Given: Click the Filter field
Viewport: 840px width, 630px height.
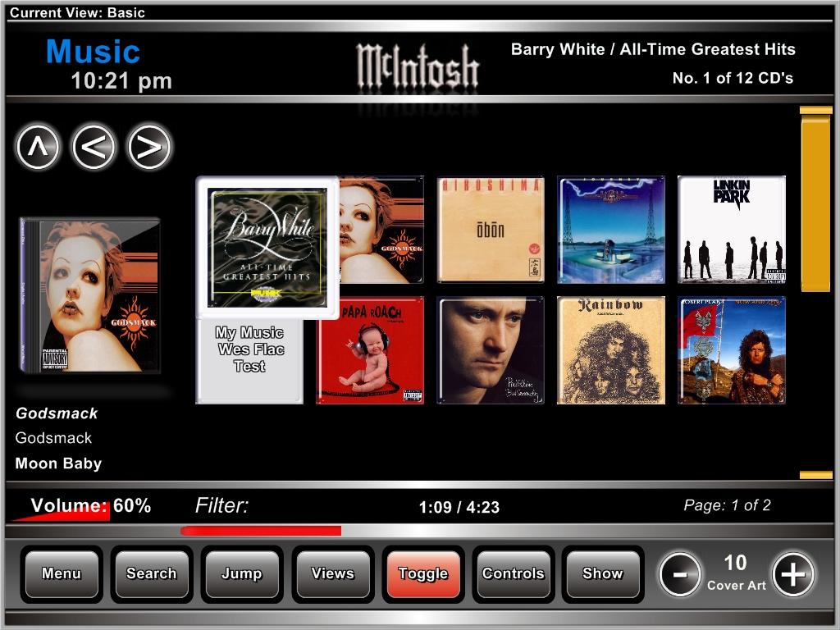Looking at the screenshot, I should pos(221,505).
